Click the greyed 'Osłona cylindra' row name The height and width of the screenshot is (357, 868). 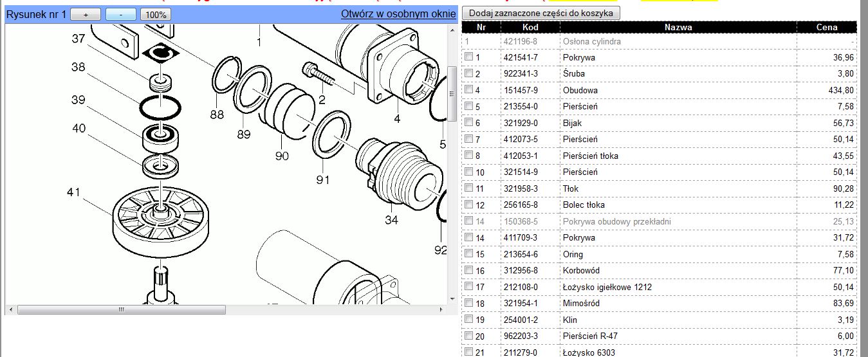pyautogui.click(x=592, y=41)
